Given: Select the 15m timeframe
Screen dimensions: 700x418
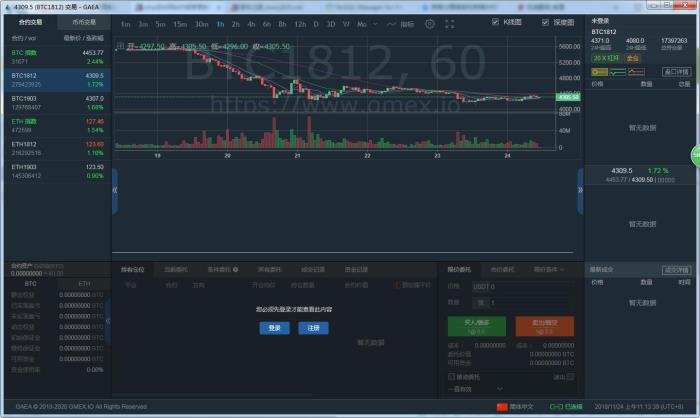Looking at the screenshot, I should [x=180, y=24].
